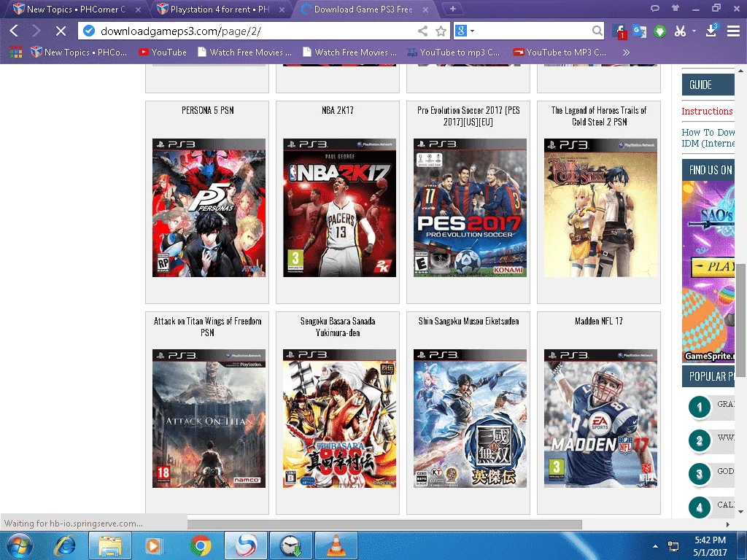Open VLC media player on taskbar
The image size is (747, 560).
coord(336,545)
